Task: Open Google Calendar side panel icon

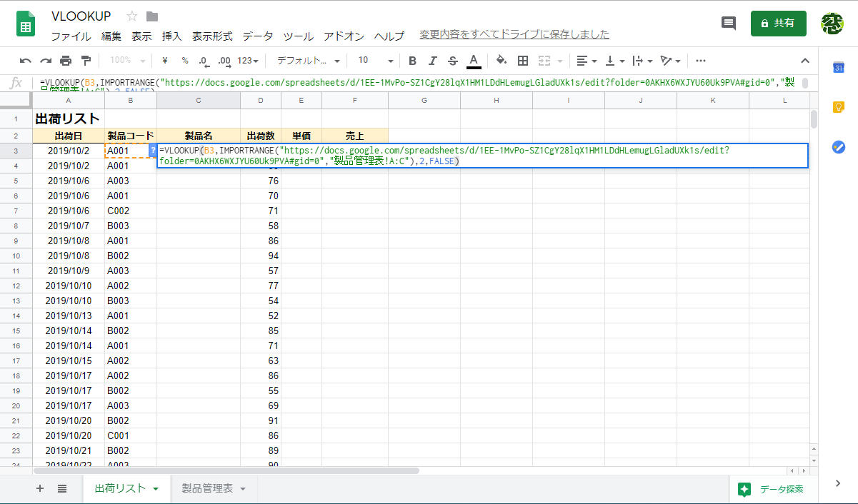Action: pos(839,67)
